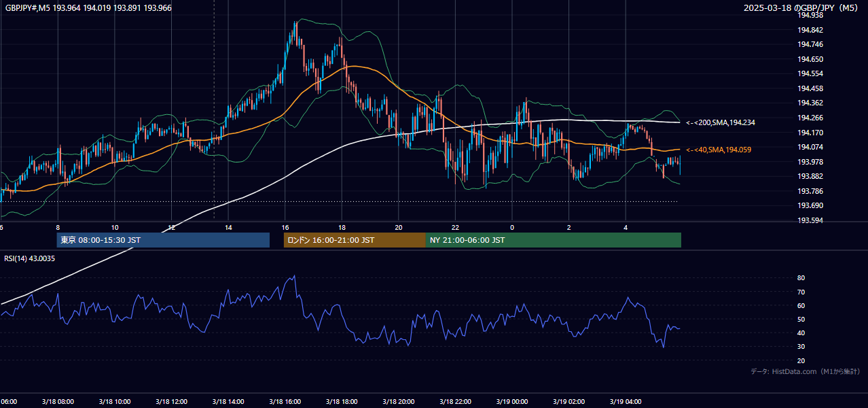This screenshot has height=408, width=868.
Task: Click price level 194.170 on the axis
Action: [810, 133]
